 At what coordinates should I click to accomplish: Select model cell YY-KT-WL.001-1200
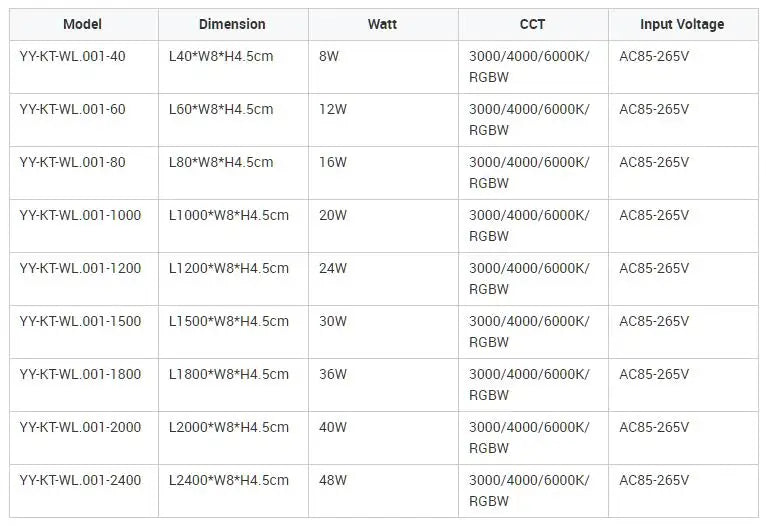click(x=84, y=279)
